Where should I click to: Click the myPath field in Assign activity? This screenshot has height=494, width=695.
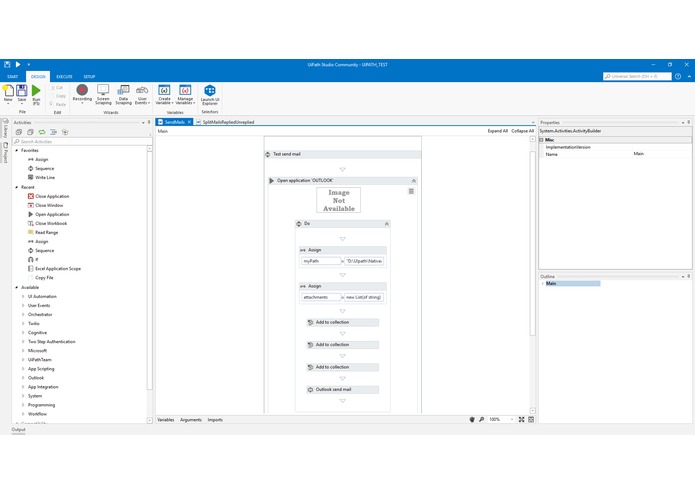[321, 261]
